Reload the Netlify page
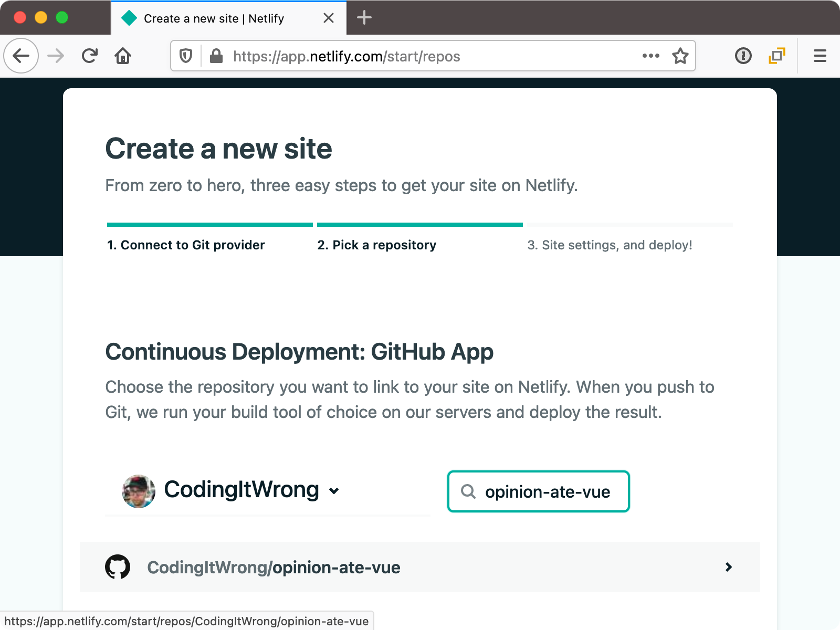The image size is (840, 630). 90,56
